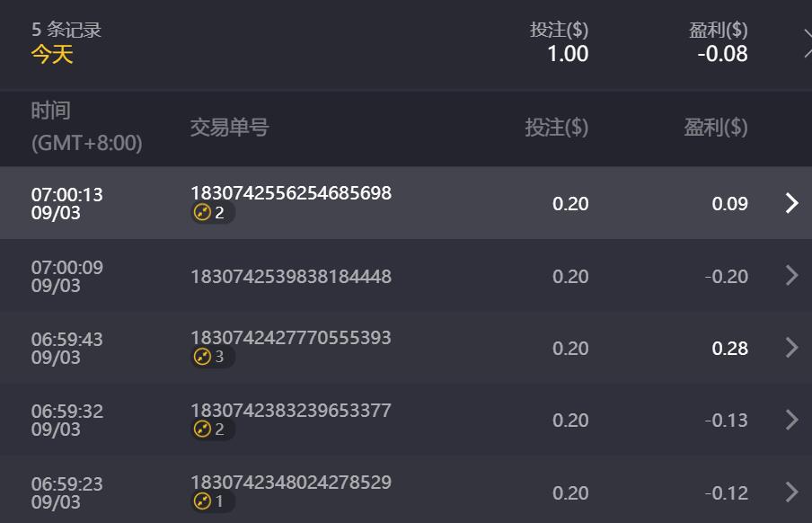Open details chevron for the 07:00:09 record
This screenshot has width=812, height=523.
pos(791,276)
